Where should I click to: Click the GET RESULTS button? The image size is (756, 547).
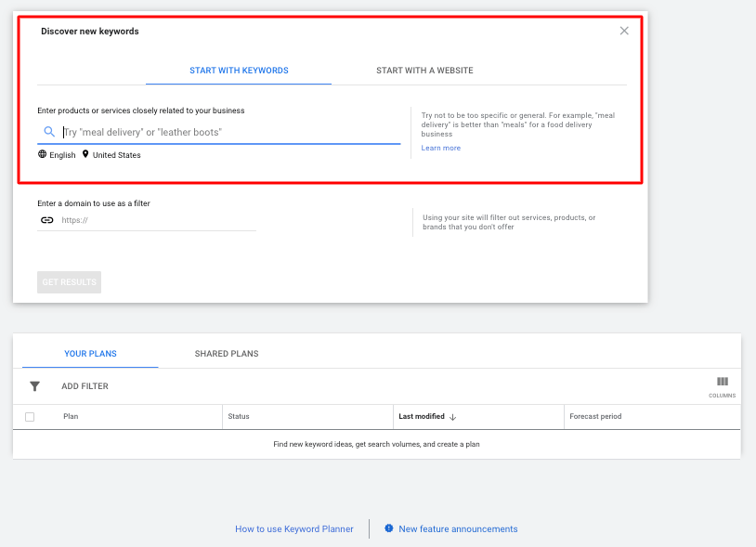tap(69, 281)
